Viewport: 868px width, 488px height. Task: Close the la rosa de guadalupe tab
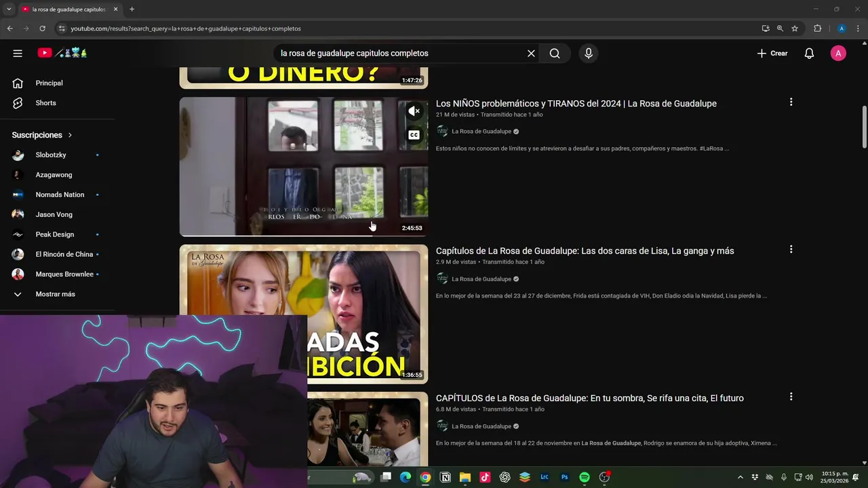click(116, 9)
